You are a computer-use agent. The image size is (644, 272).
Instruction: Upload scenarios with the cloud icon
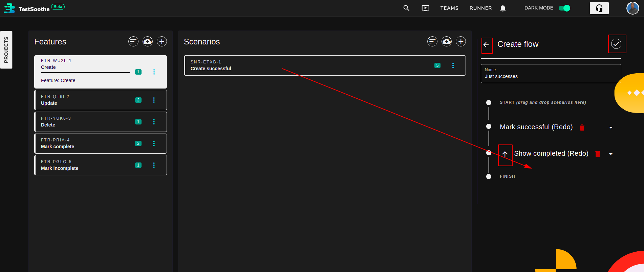(x=447, y=41)
